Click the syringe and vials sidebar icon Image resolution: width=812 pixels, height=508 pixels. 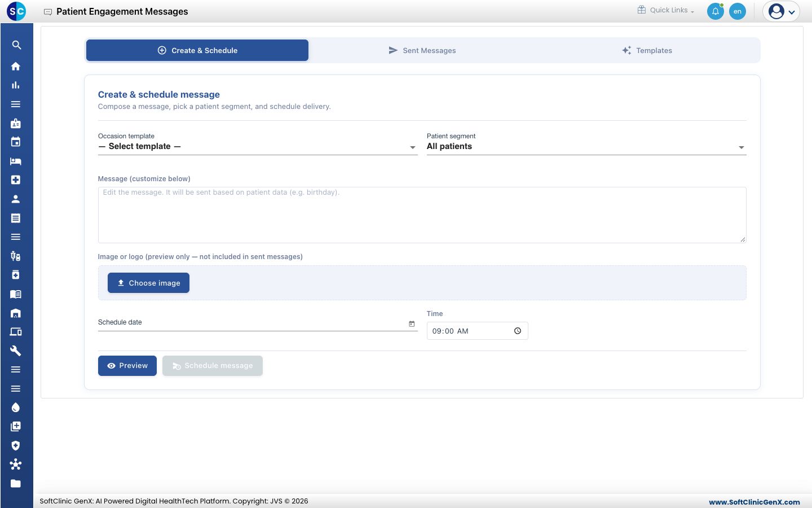point(16,256)
